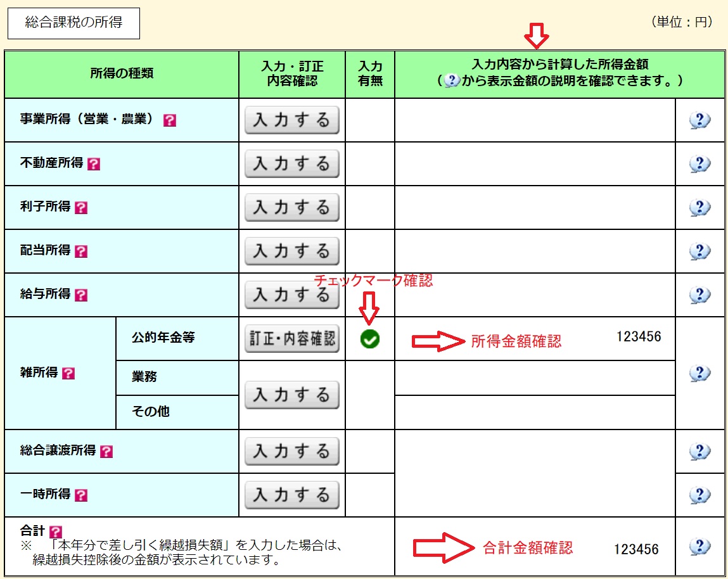Screen dimensions: 728x579
Task: Open amount explanation for 給与所得 row
Action: [x=699, y=295]
